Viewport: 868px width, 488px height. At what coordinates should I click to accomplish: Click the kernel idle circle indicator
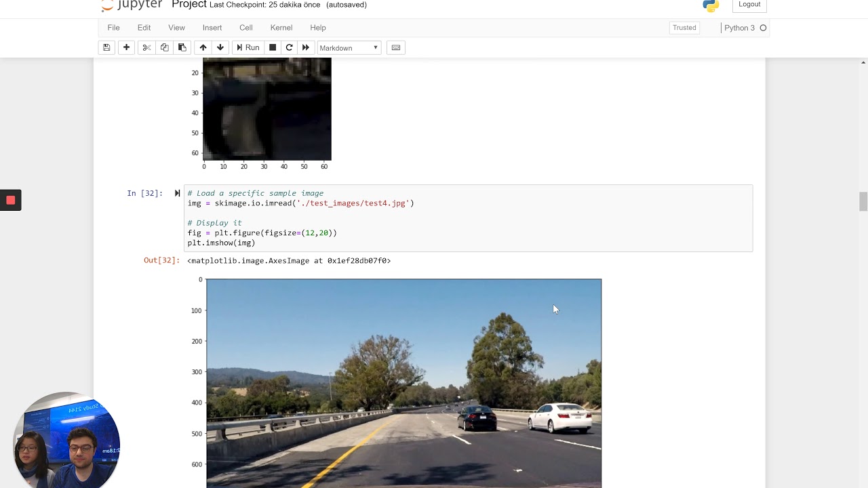763,28
